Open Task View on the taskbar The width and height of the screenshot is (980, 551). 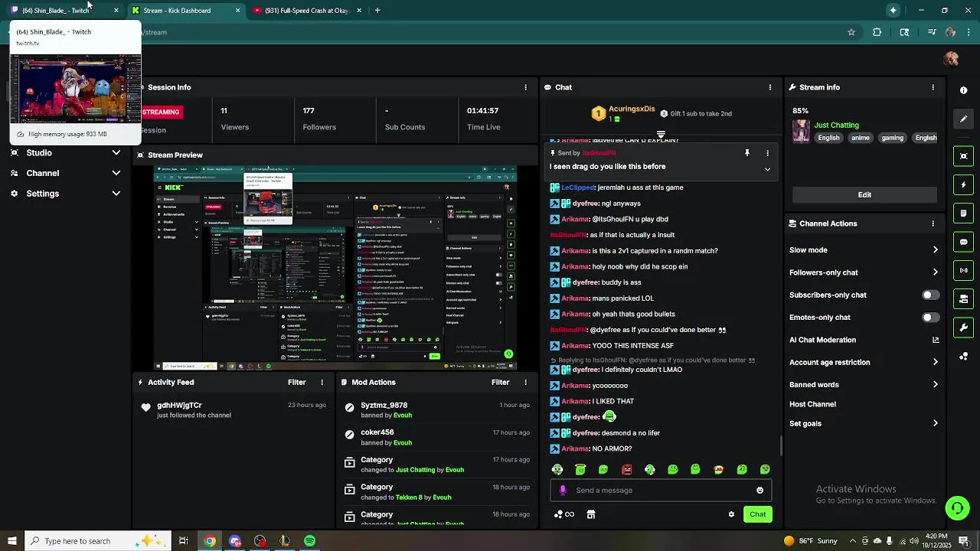(x=184, y=541)
